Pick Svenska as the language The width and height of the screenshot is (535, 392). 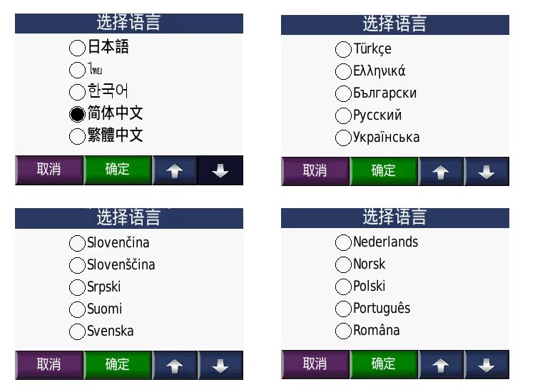coord(77,331)
